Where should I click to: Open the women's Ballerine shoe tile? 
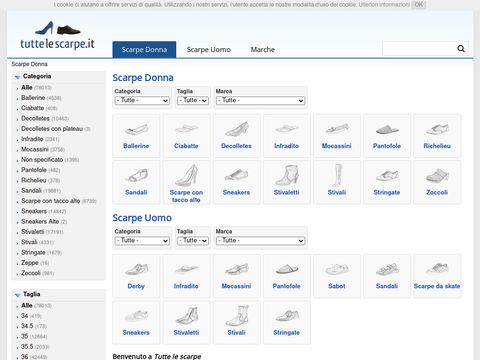pyautogui.click(x=136, y=136)
